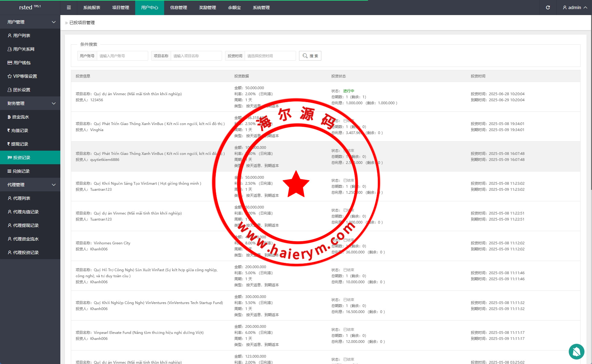Click the page vertical scrollbar
592x364 pixels.
(x=591, y=102)
